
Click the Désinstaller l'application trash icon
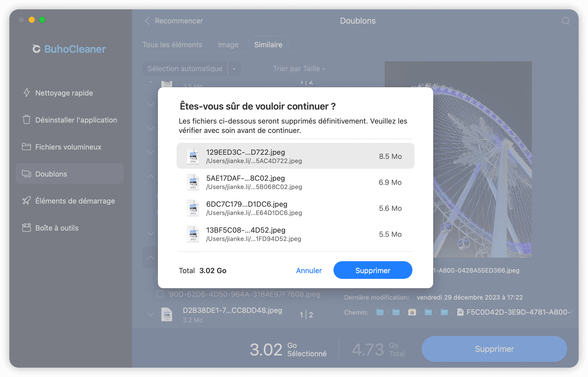26,120
